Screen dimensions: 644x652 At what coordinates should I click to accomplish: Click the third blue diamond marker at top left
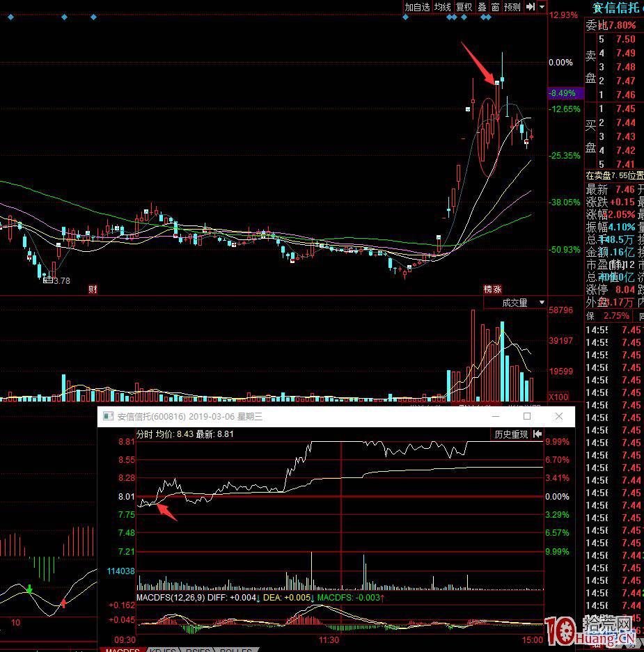(x=93, y=17)
